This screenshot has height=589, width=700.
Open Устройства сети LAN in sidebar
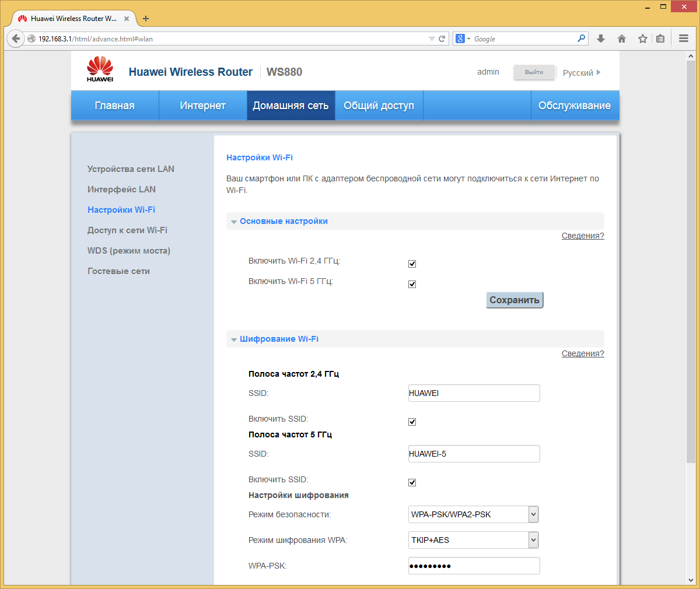(x=131, y=169)
